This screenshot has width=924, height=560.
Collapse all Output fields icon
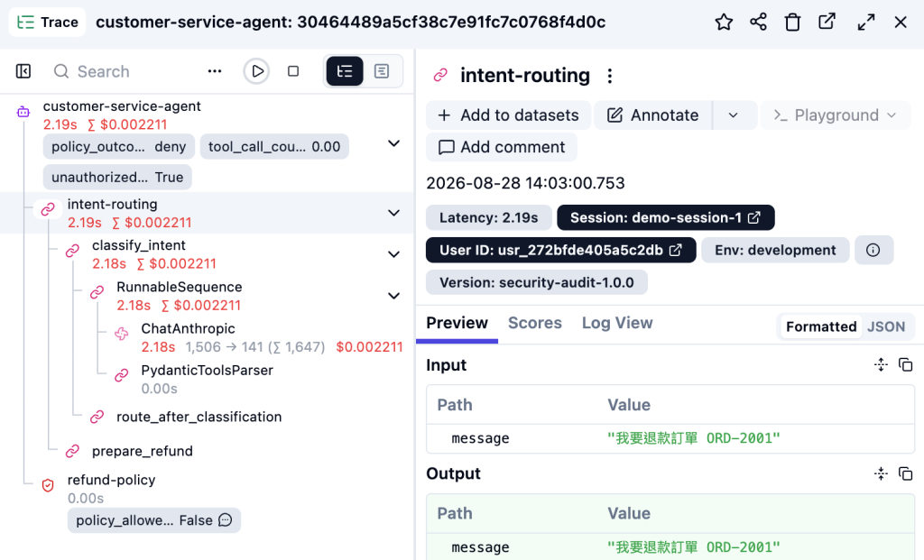pyautogui.click(x=881, y=473)
